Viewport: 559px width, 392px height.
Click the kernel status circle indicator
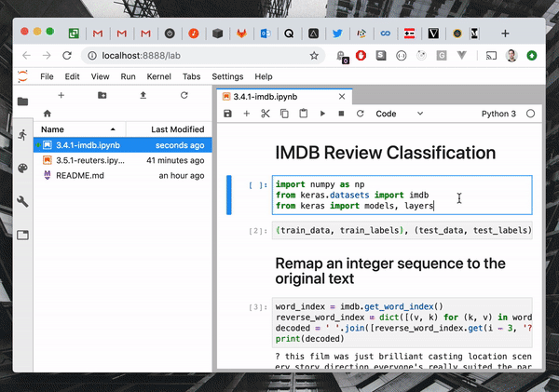tap(530, 114)
